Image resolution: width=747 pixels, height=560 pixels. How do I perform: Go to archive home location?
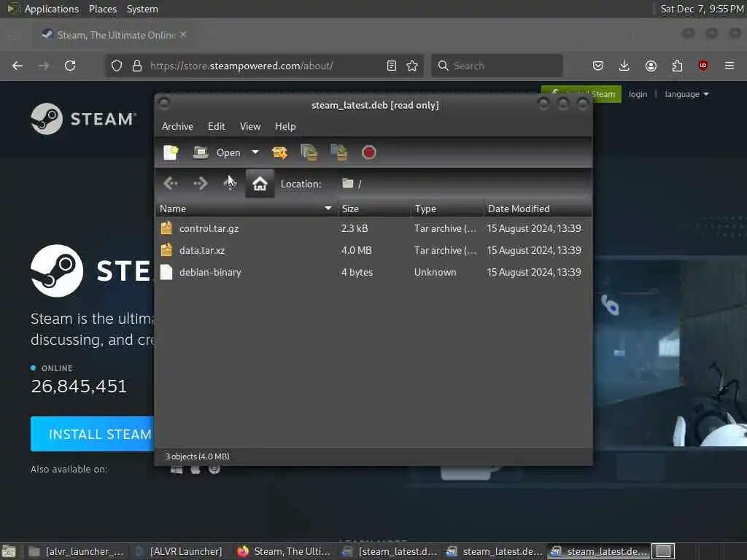pyautogui.click(x=260, y=183)
